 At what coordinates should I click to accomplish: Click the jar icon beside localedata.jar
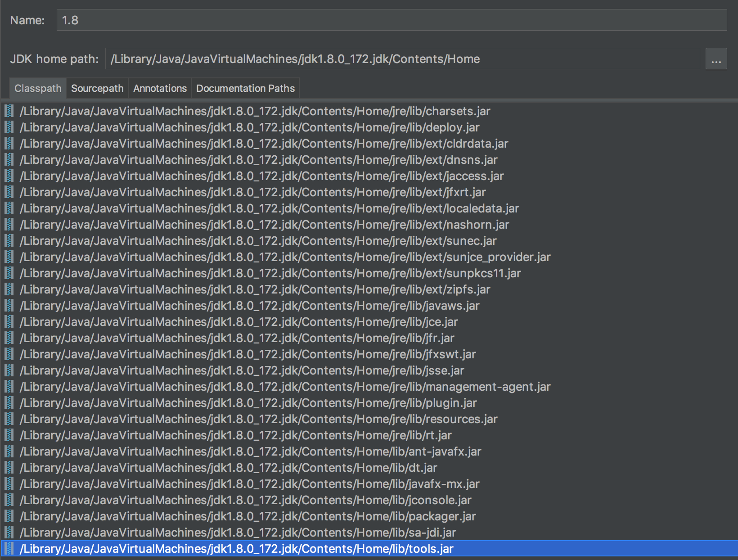(9, 208)
